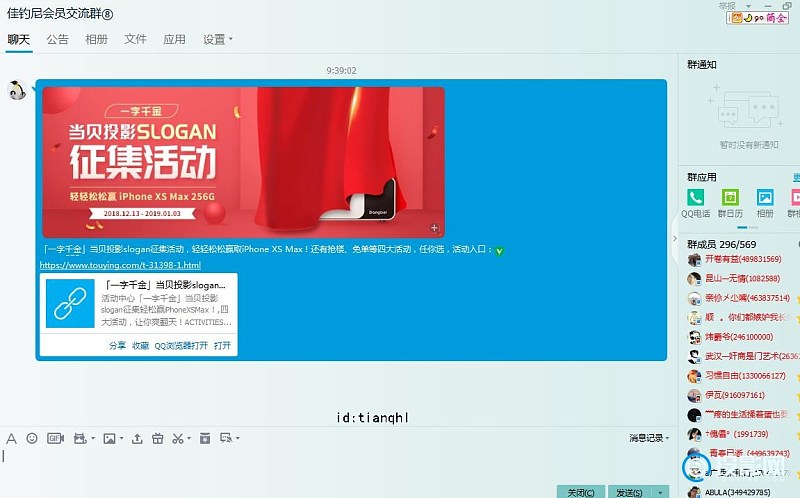Open the 设置 dropdown menu
This screenshot has width=800, height=498.
pos(217,39)
